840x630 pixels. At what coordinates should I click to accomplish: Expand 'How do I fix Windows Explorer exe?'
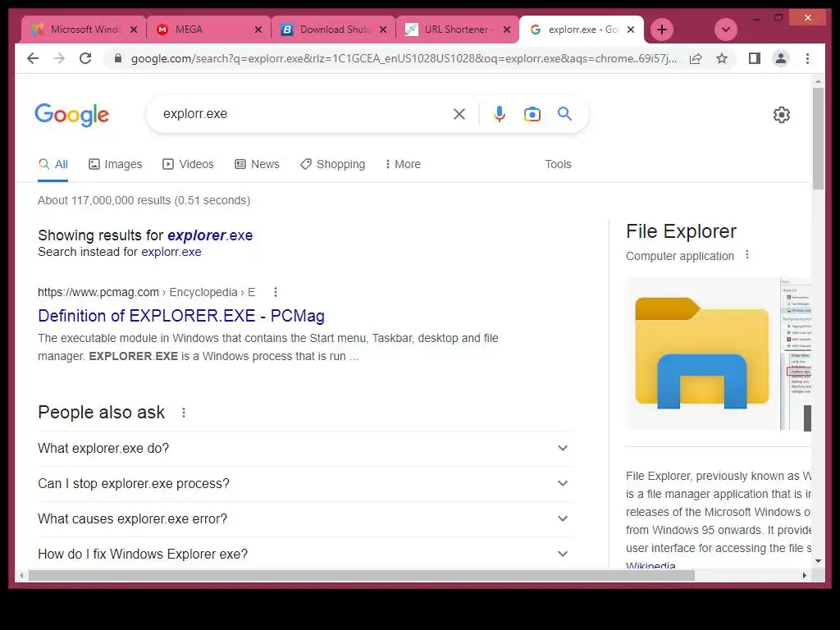pyautogui.click(x=304, y=554)
